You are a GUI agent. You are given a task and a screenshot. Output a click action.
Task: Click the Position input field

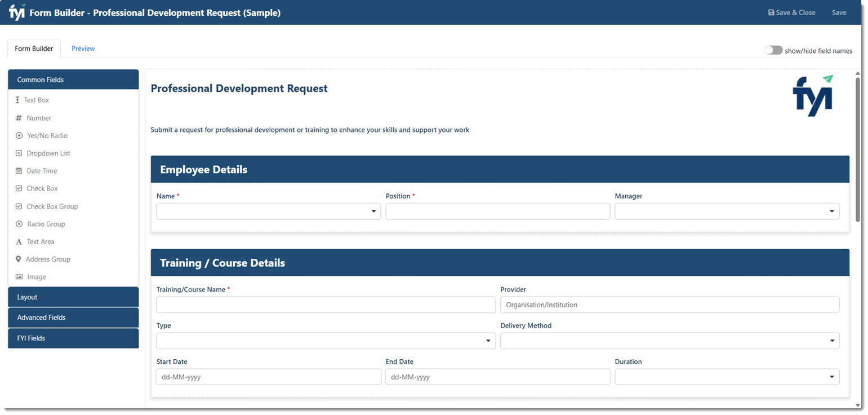point(498,211)
